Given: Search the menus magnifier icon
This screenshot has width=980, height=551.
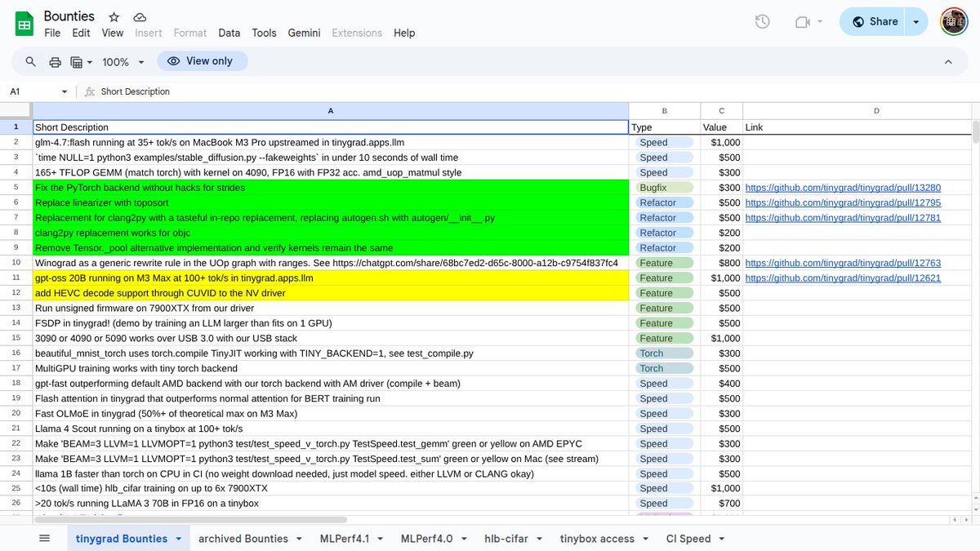Looking at the screenshot, I should (31, 61).
